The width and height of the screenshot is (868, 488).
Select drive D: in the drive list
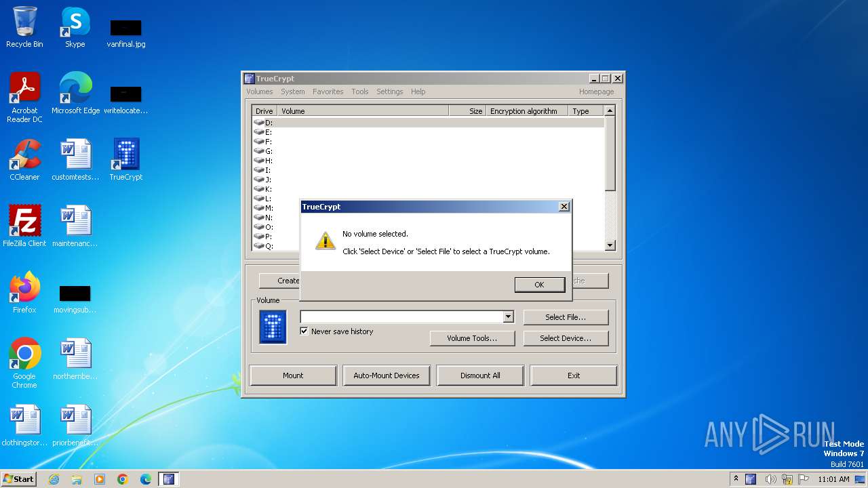pyautogui.click(x=428, y=123)
